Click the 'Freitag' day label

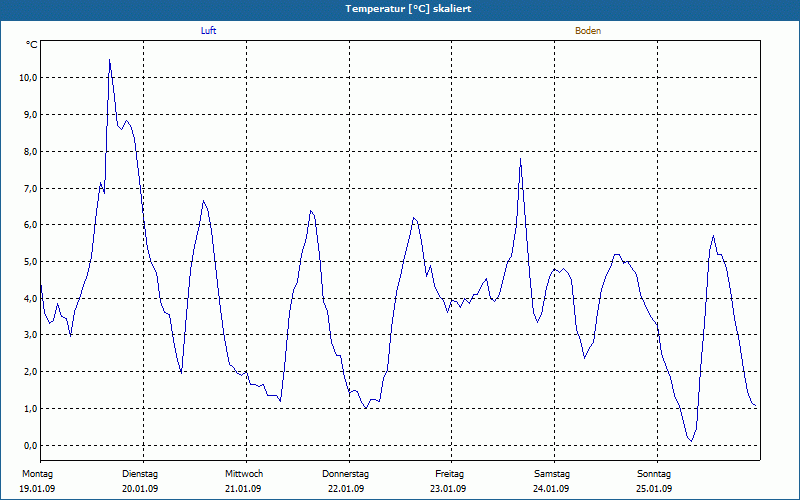click(449, 474)
